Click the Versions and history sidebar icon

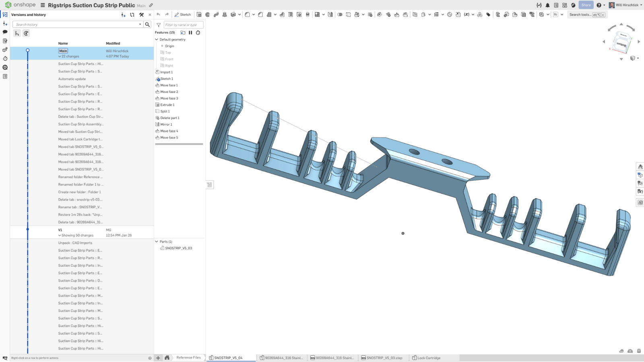pos(5,14)
